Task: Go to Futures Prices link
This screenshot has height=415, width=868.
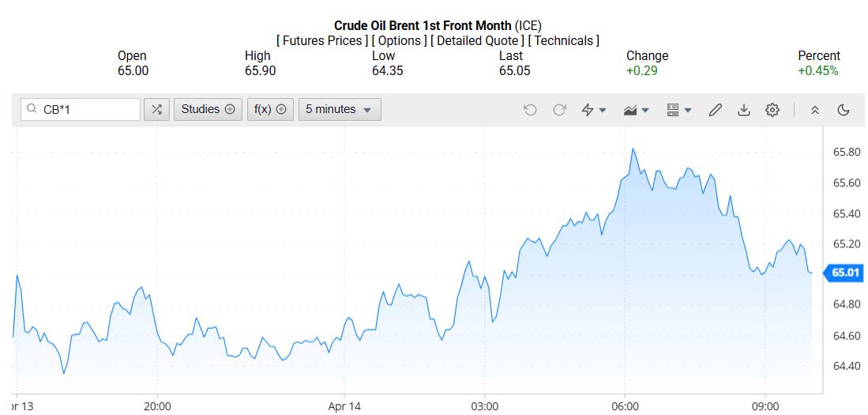Action: point(321,40)
